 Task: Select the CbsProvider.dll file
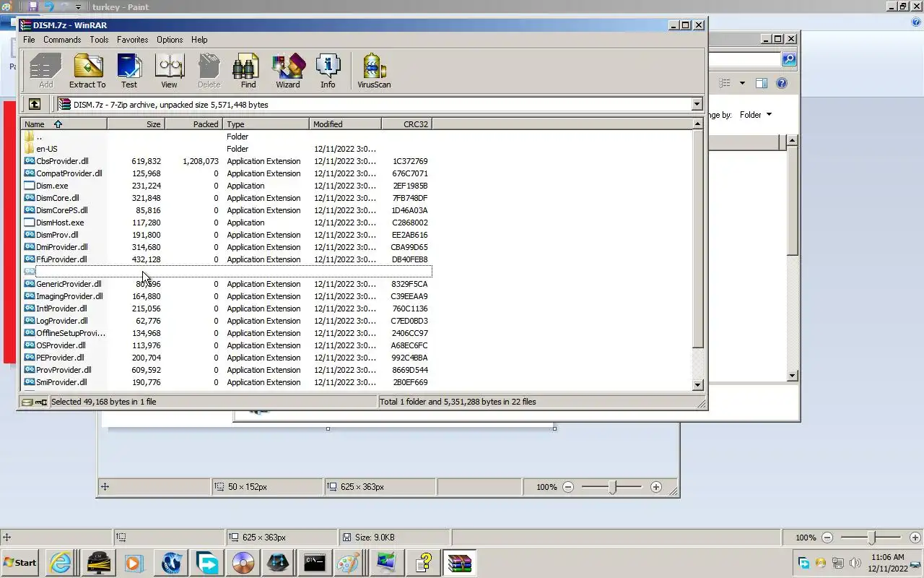(x=227, y=161)
